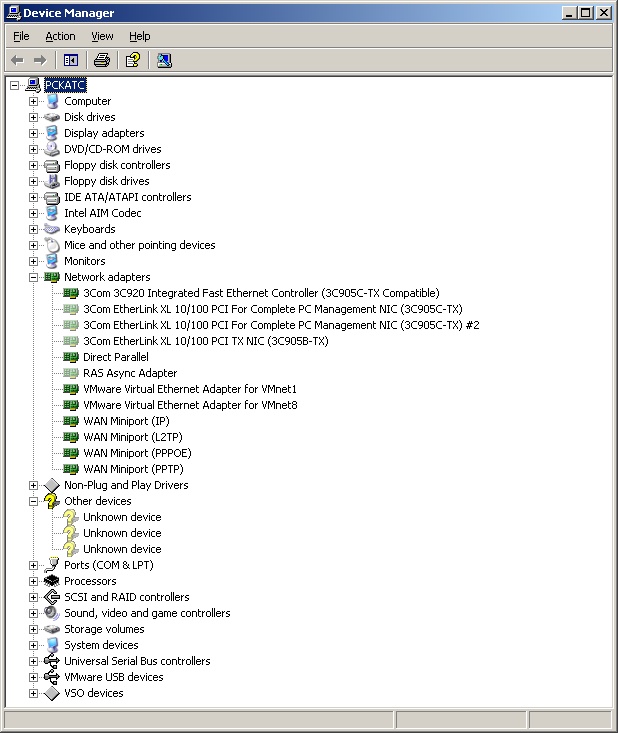Click the Ports (COM & LPT) icon
Image resolution: width=618 pixels, height=733 pixels.
52,565
